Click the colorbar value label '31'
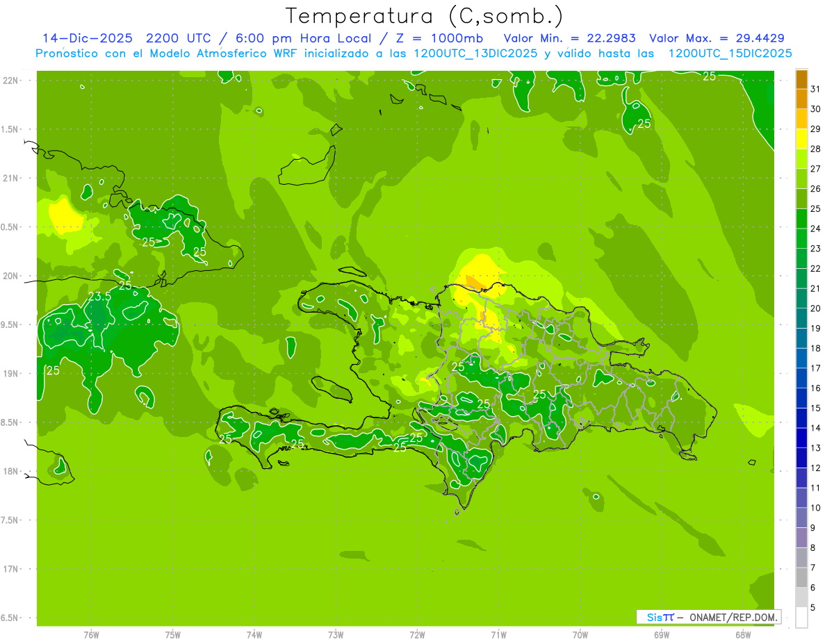 [815, 89]
